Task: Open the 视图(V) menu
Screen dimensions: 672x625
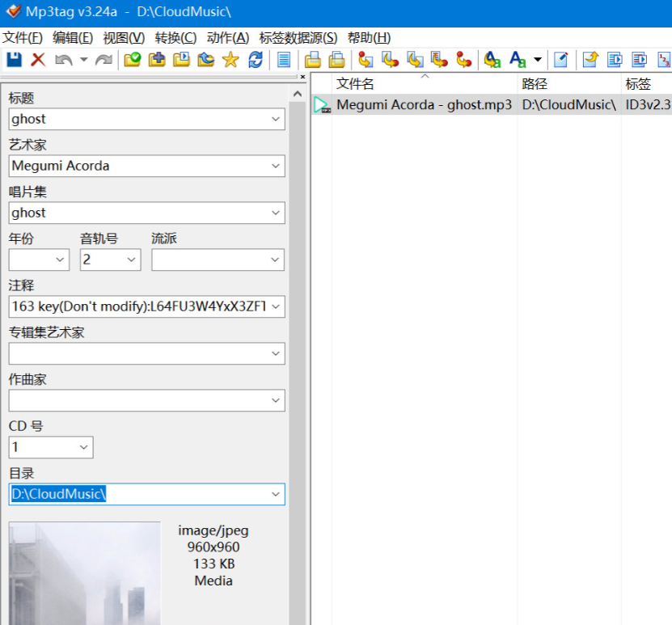Action: [124, 38]
